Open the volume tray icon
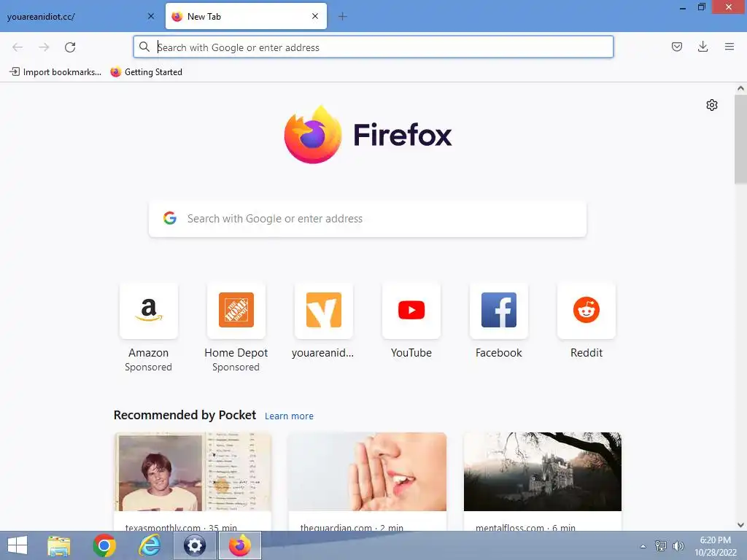The height and width of the screenshot is (560, 747). coord(678,546)
